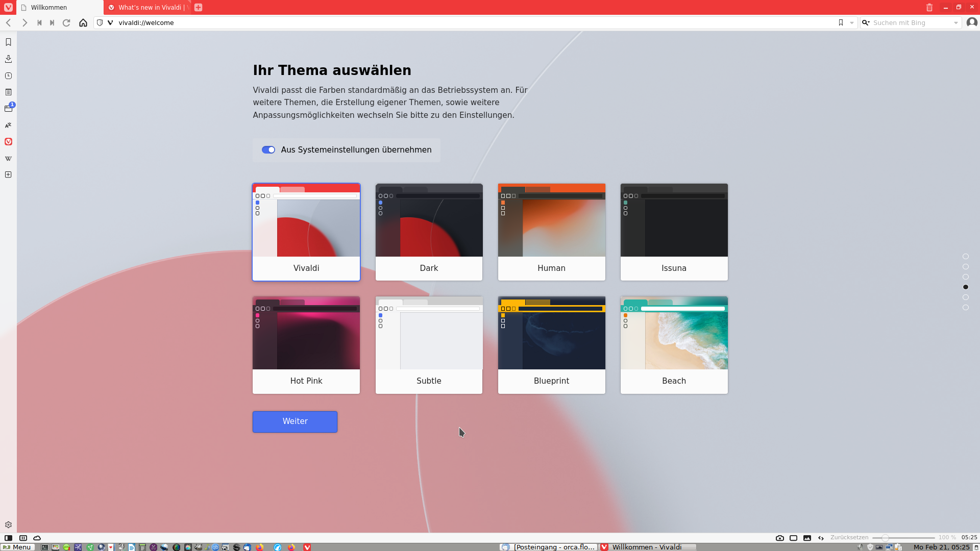Capture page with camera icon
Image resolution: width=980 pixels, height=551 pixels.
click(x=780, y=538)
